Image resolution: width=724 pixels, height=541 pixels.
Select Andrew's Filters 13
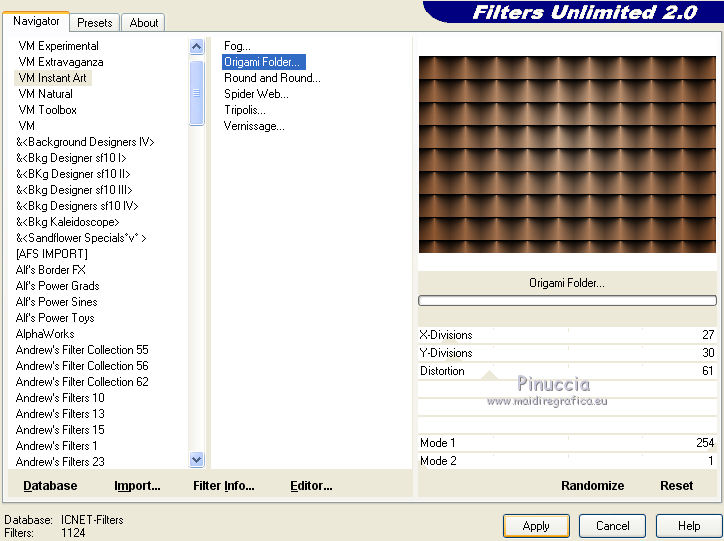click(60, 414)
